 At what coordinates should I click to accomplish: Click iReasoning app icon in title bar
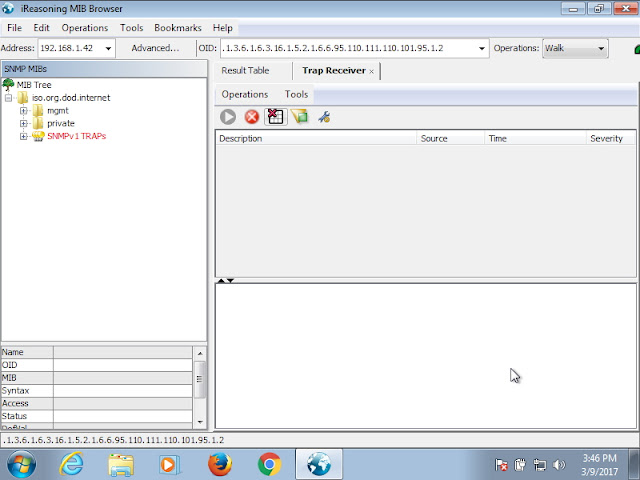click(8, 8)
